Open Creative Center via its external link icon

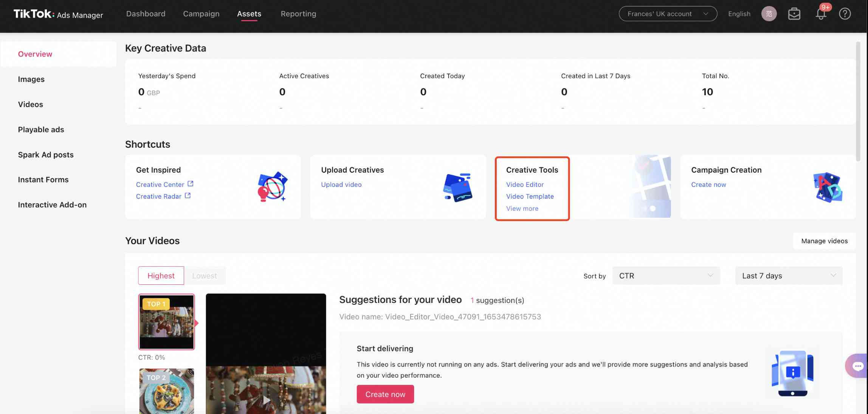click(191, 184)
